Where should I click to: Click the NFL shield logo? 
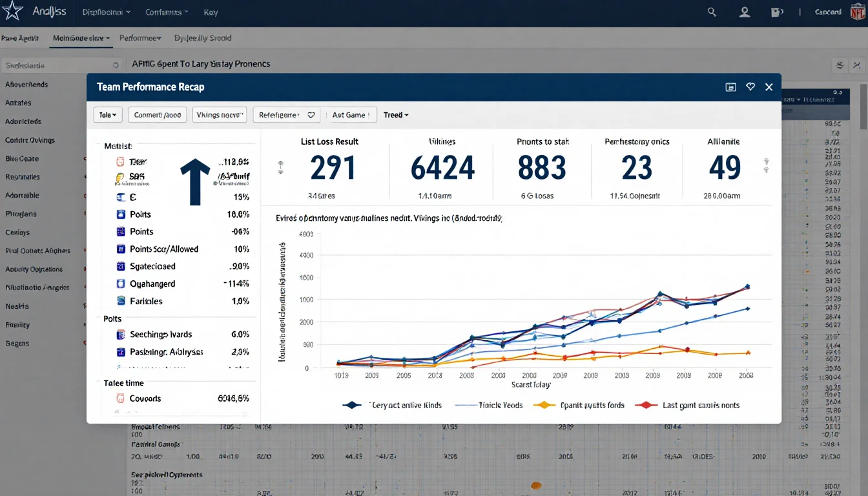[859, 12]
